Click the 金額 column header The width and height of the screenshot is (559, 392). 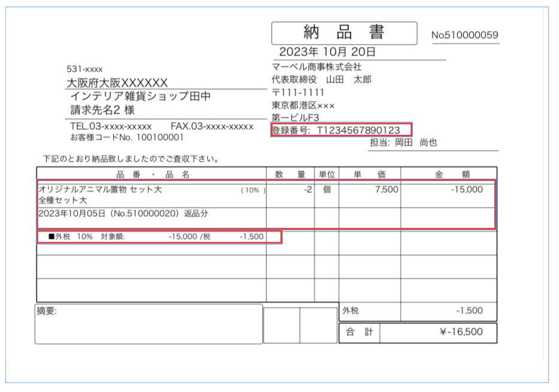point(449,174)
